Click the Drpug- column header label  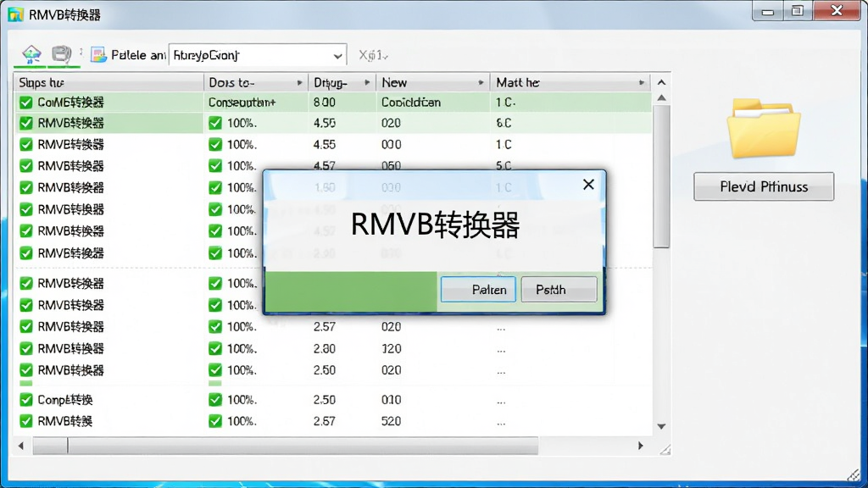[x=331, y=82]
